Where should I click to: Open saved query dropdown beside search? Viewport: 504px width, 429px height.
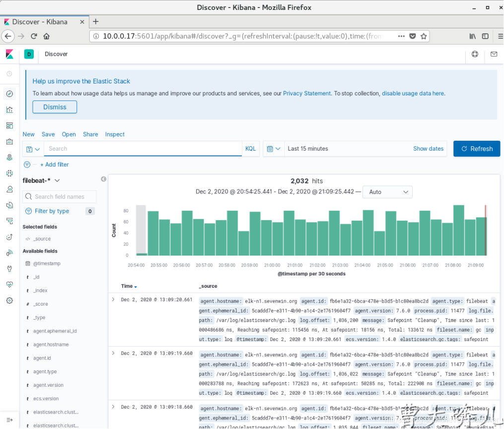(x=33, y=149)
